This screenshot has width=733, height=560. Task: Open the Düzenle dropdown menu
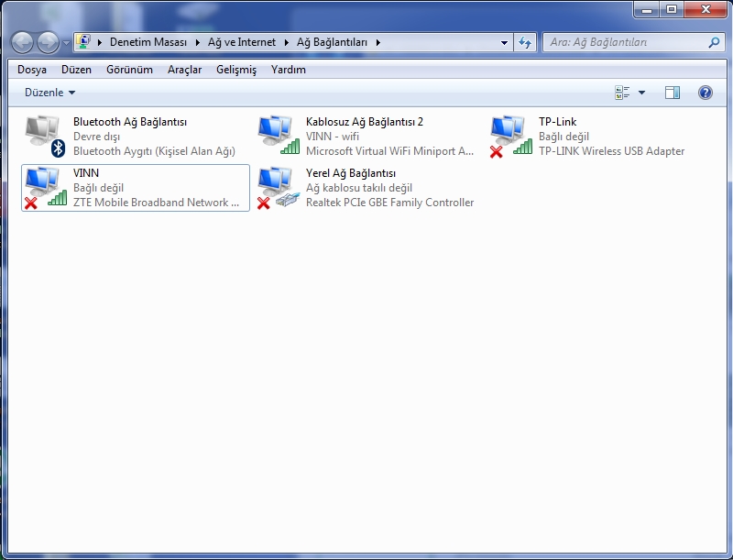49,93
